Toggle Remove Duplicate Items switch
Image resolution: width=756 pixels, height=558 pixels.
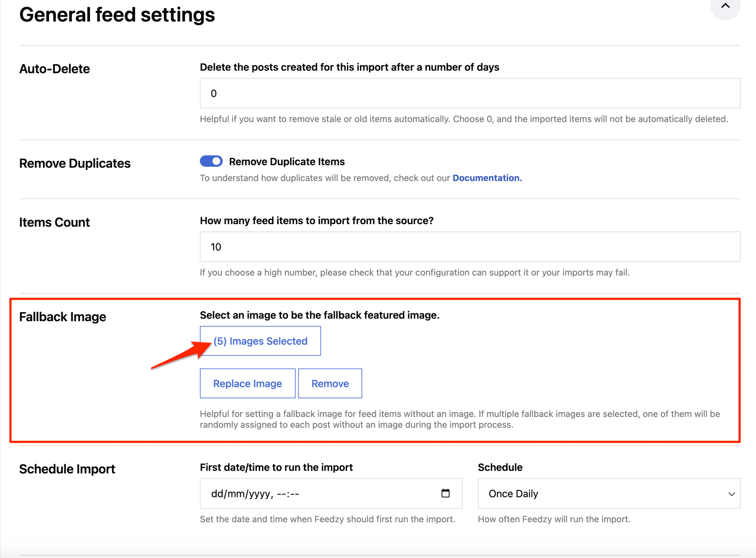click(211, 161)
